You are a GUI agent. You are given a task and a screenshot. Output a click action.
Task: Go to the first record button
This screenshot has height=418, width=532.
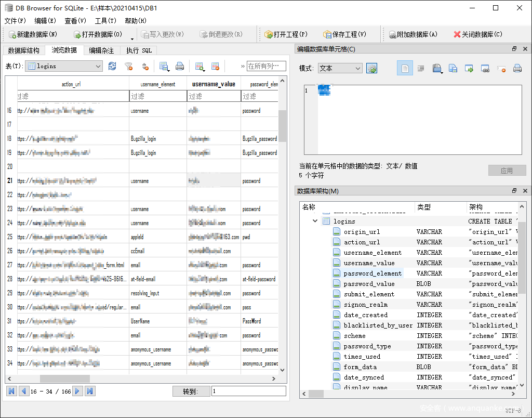pos(11,391)
